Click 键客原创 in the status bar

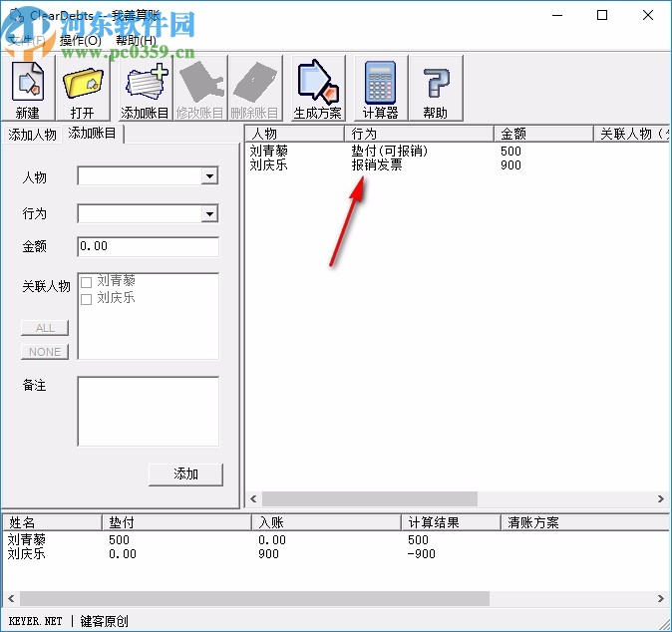[104, 621]
